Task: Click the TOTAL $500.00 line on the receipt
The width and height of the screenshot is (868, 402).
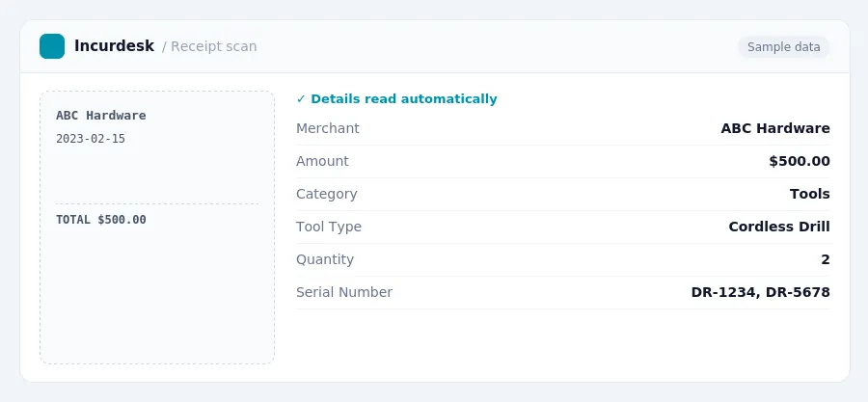Action: pyautogui.click(x=100, y=220)
